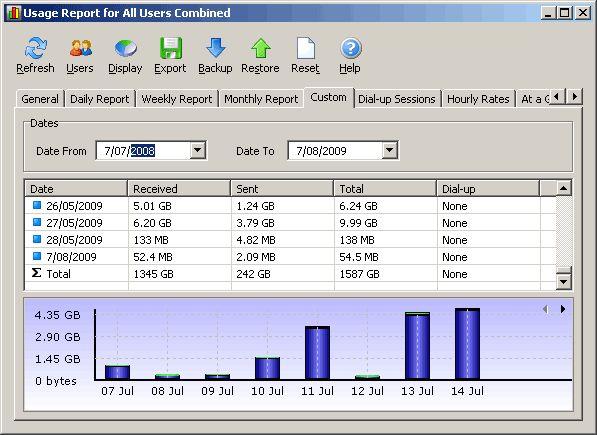Click the Backup blue arrow icon
Image resolution: width=597 pixels, height=435 pixels.
click(215, 48)
